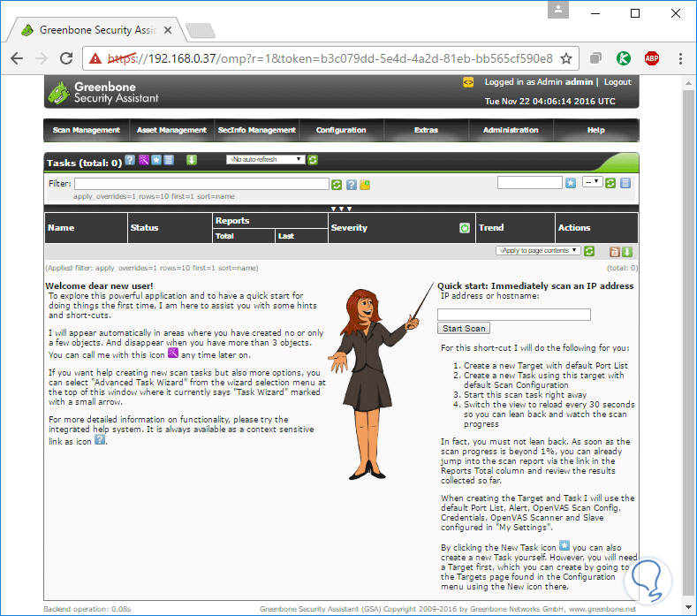
Task: Launch the Task Wizard wand icon
Action: pos(144,160)
